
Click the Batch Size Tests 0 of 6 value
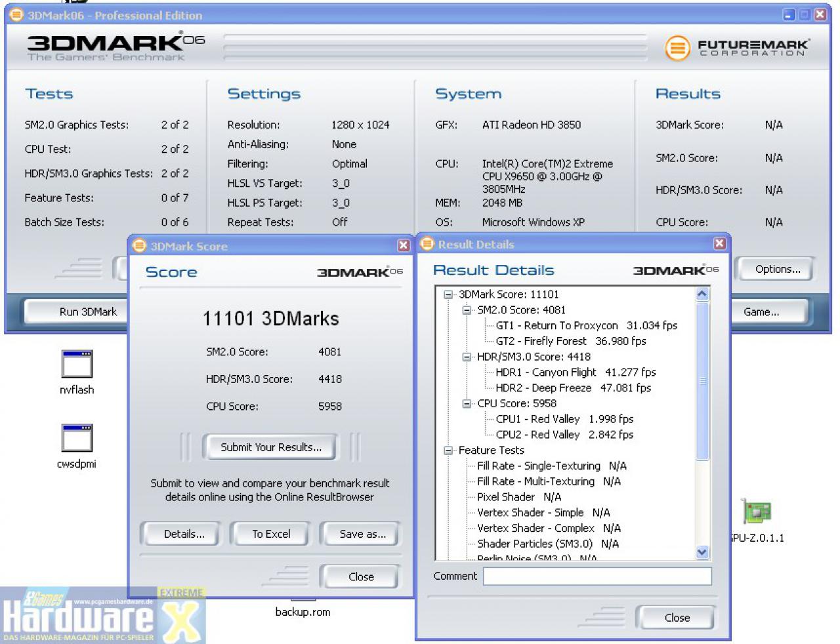175,222
